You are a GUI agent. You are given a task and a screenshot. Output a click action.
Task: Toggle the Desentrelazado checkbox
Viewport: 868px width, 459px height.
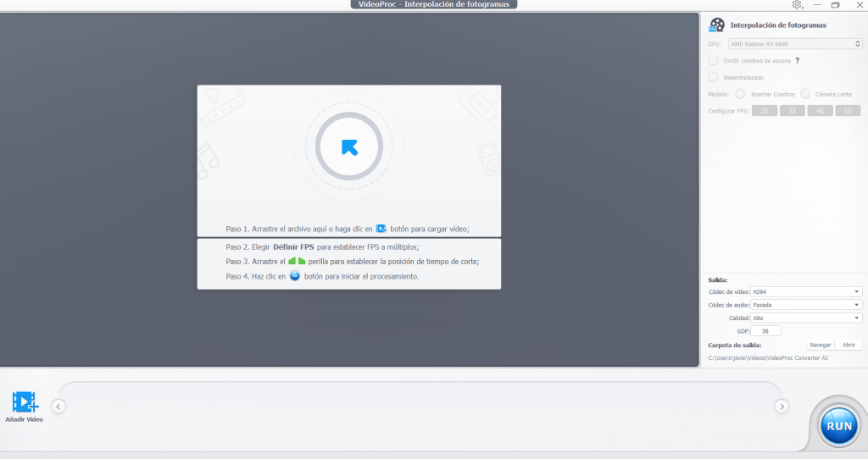coord(713,77)
